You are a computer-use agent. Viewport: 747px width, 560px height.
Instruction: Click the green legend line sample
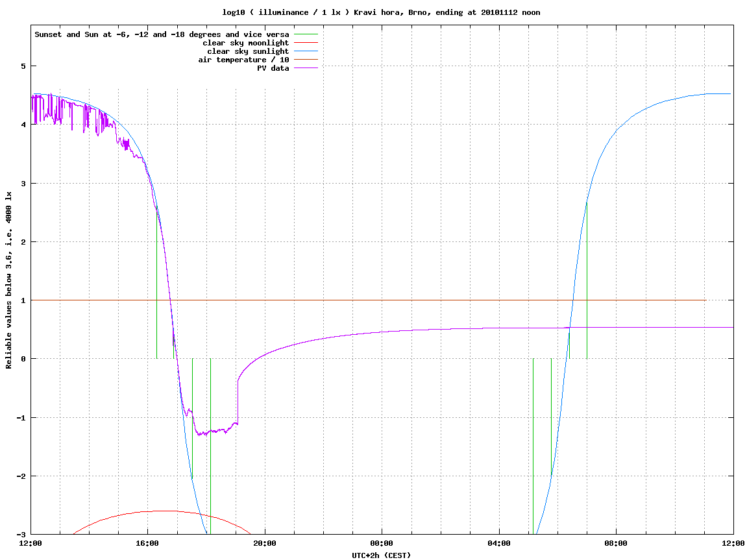click(x=306, y=34)
